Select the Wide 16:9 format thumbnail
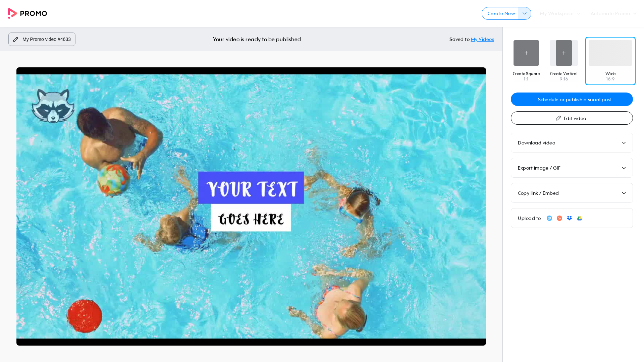 click(610, 61)
